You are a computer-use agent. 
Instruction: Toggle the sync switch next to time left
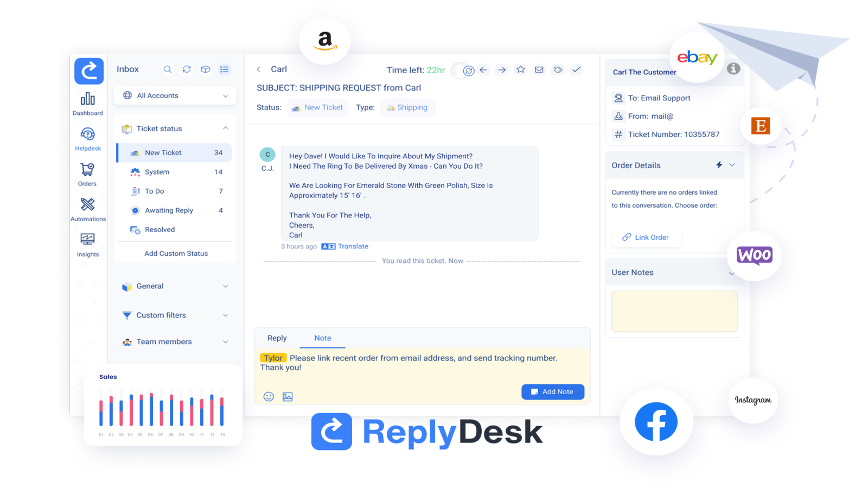[x=463, y=70]
